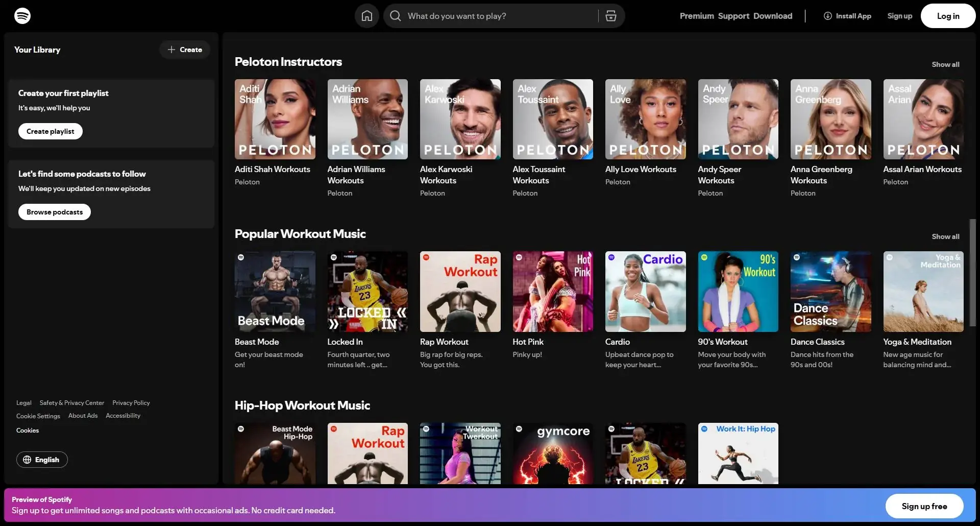Open the Premium link
The width and height of the screenshot is (980, 526).
pos(697,16)
